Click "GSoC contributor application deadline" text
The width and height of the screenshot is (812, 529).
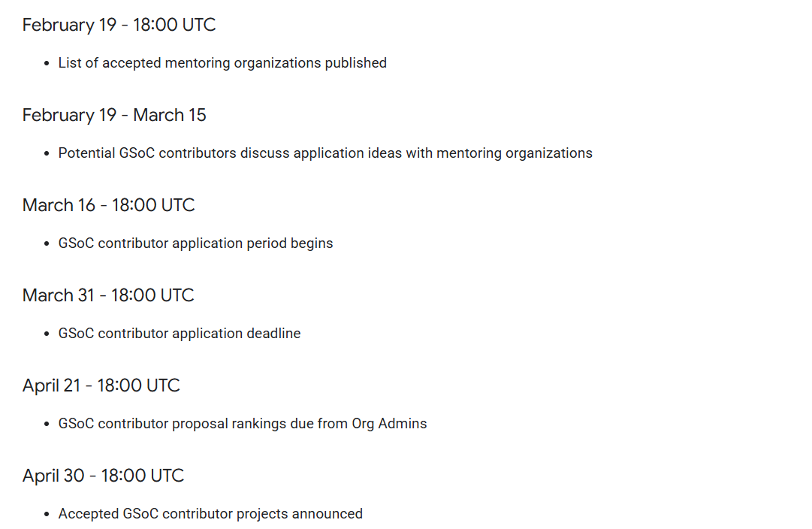[x=180, y=334]
